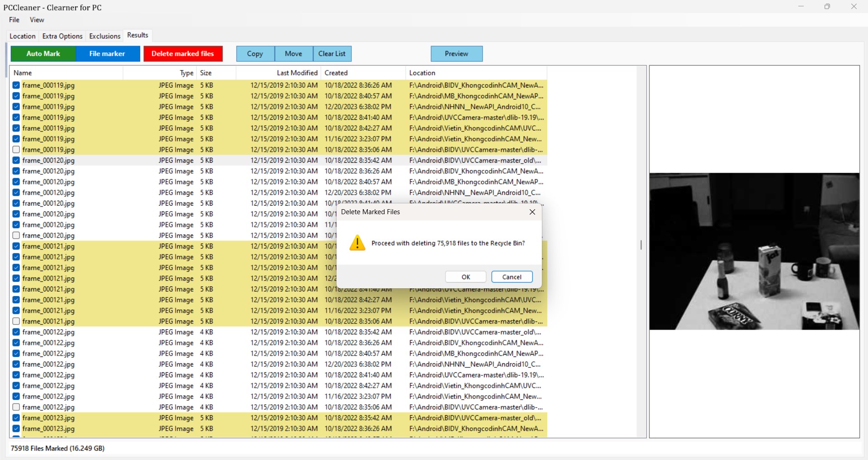Click location path UVCCamera-master\dlib-19.19 of frame_000122.jpg
Viewport: 868px width, 460px height.
[x=476, y=375]
